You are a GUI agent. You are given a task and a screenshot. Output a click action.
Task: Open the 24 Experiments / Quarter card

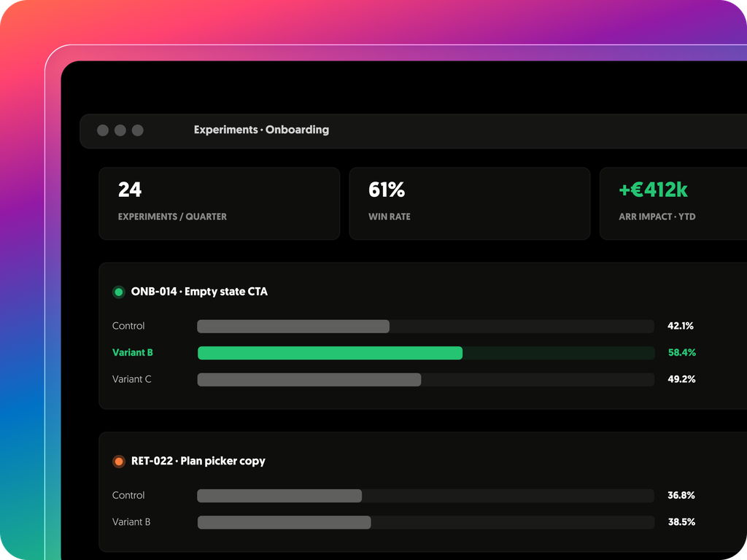219,203
